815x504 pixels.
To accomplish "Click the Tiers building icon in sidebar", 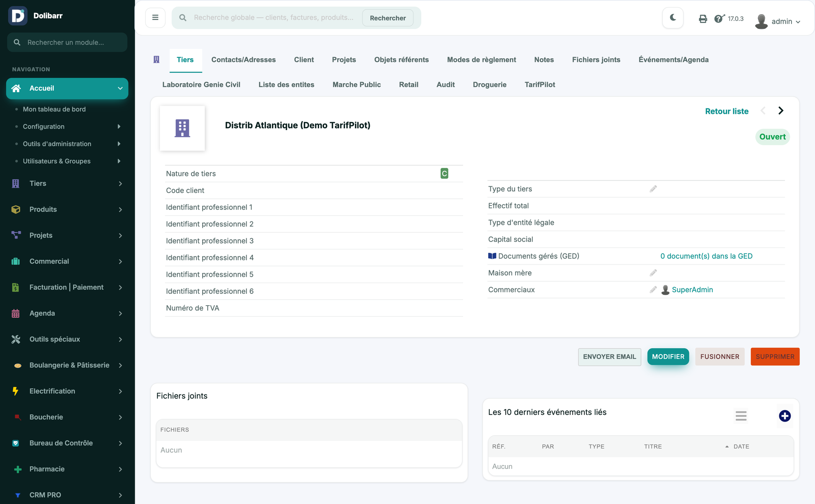I will (x=15, y=183).
